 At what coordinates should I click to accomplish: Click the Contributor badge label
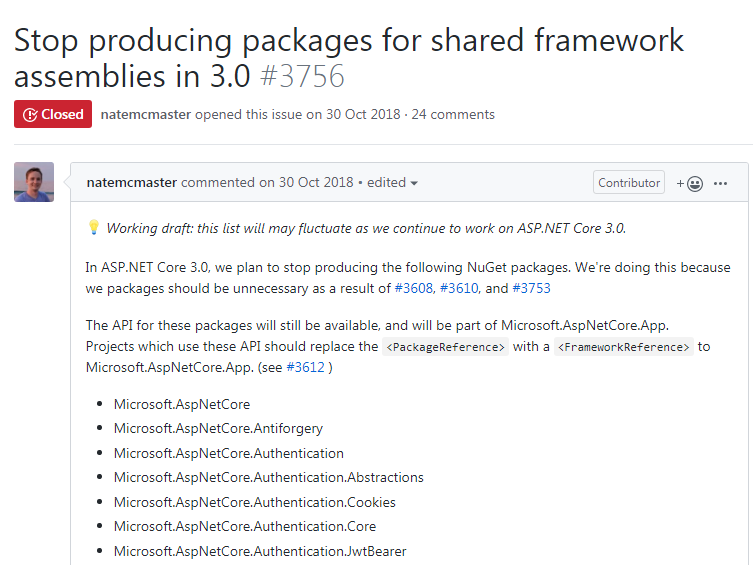tap(629, 182)
